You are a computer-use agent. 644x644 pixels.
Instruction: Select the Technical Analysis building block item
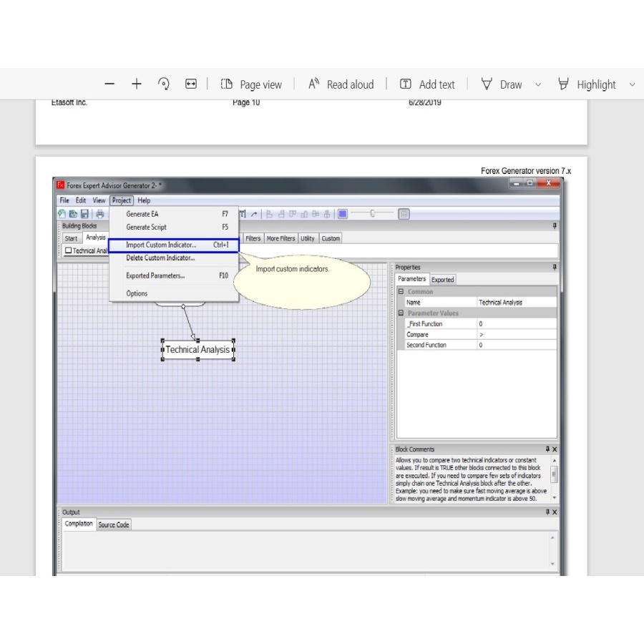87,250
